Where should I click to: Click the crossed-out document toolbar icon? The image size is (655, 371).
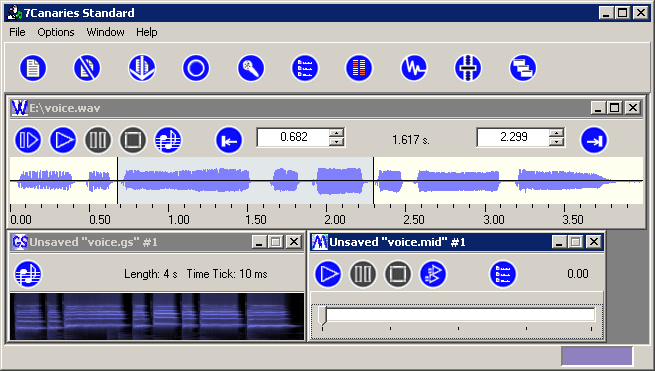pyautogui.click(x=87, y=68)
